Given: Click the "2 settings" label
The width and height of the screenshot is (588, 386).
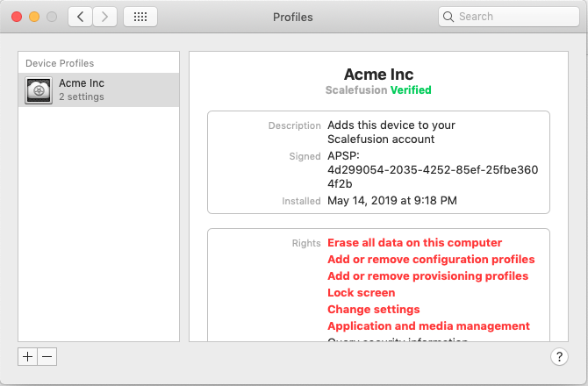Looking at the screenshot, I should pos(82,96).
